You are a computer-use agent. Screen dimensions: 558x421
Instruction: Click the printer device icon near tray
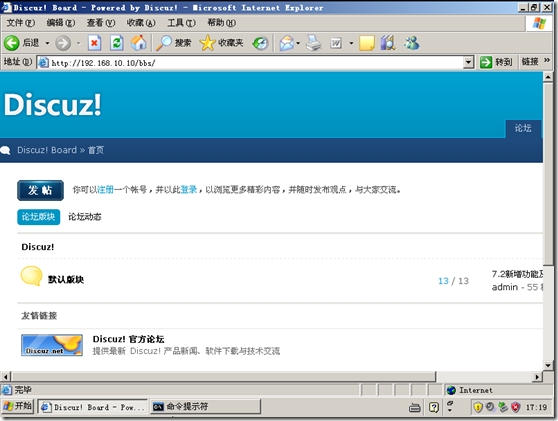pyautogui.click(x=415, y=407)
